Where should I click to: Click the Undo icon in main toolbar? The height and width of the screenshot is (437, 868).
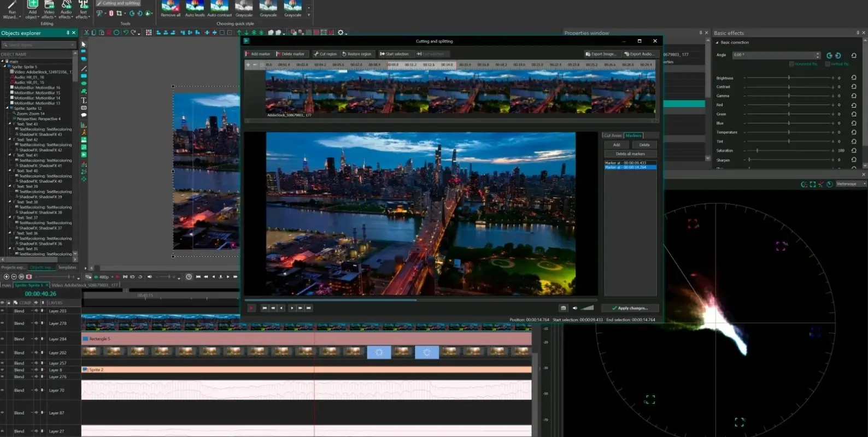point(126,33)
